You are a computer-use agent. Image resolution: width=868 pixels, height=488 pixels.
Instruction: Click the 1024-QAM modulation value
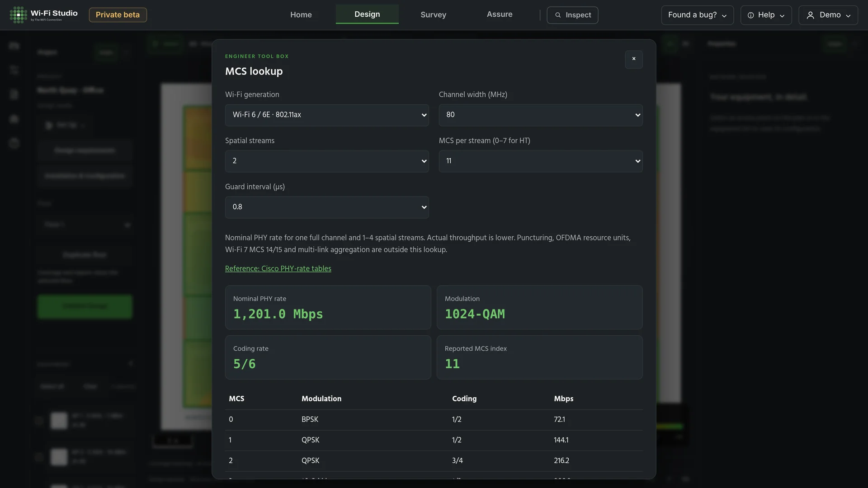[x=475, y=314]
